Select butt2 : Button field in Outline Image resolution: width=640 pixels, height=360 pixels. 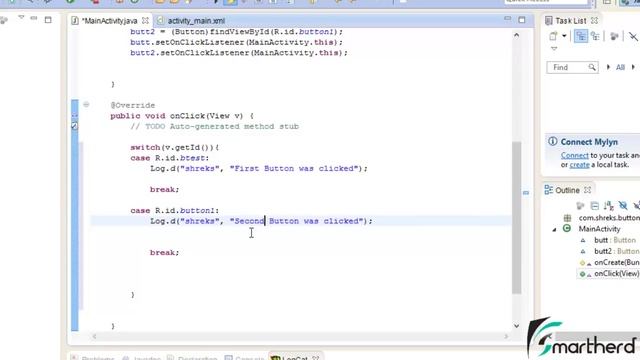[617, 251]
